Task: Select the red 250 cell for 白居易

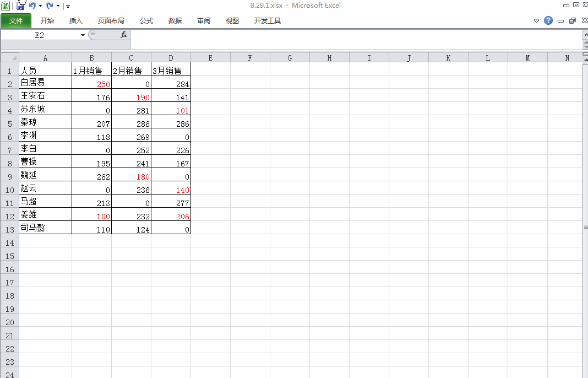Action: [91, 82]
